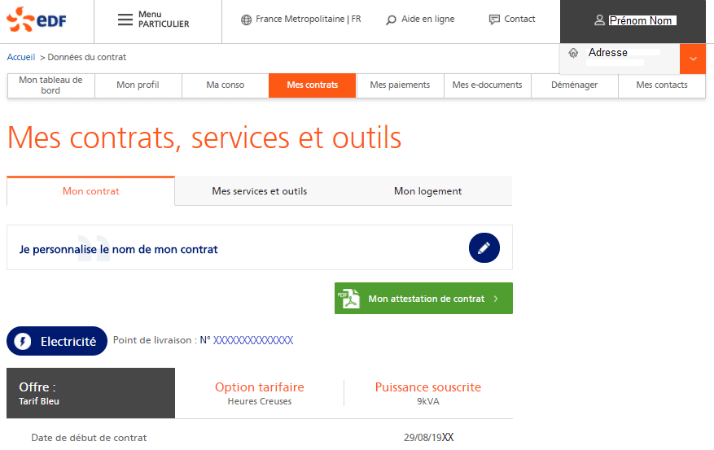Expand the orange address dropdown arrow
The image size is (714, 450).
point(693,59)
